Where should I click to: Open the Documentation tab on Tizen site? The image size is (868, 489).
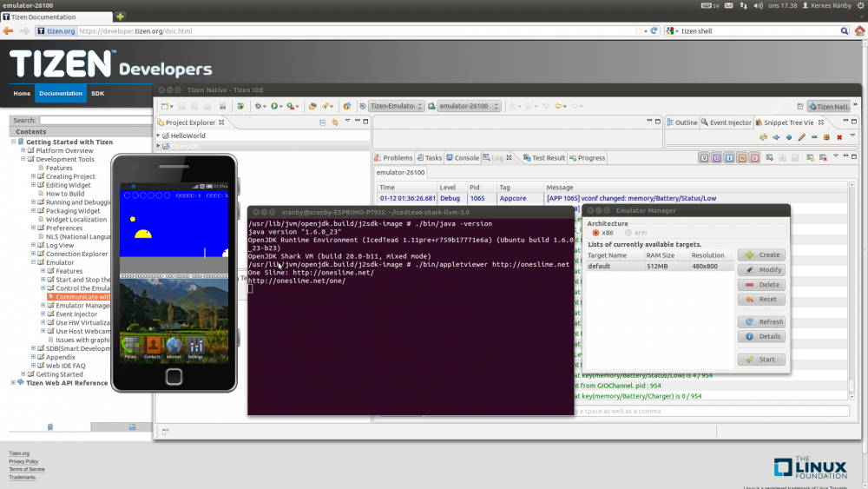(x=60, y=93)
